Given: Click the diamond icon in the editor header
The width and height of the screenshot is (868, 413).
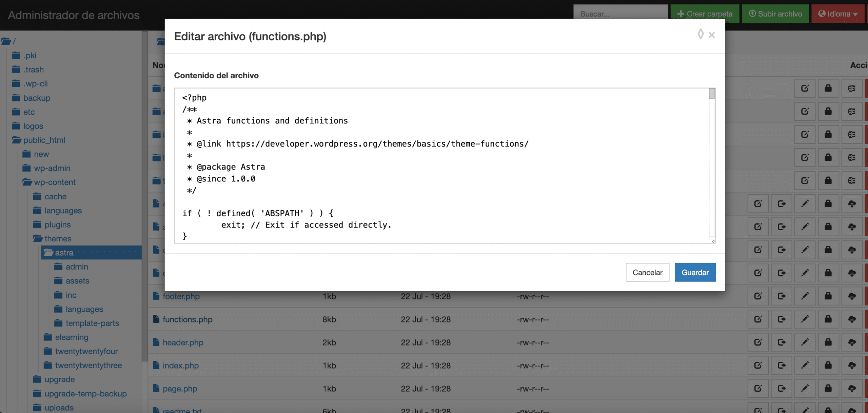Looking at the screenshot, I should click(701, 34).
